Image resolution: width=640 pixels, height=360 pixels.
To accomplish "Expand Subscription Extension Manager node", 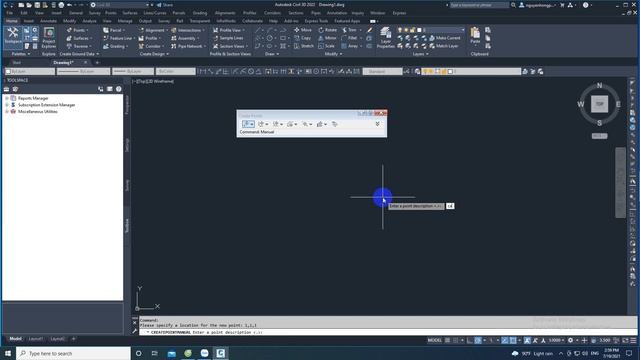I will click(7, 105).
